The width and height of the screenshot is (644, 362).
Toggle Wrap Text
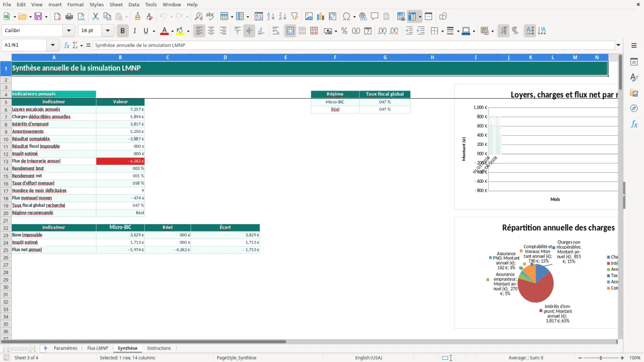[x=276, y=31]
